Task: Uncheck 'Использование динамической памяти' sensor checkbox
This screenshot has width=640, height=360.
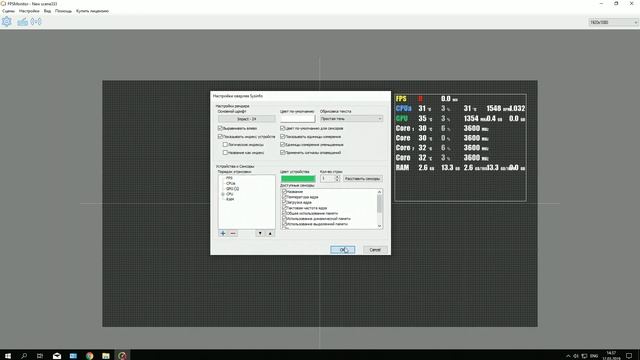Action: [284, 218]
